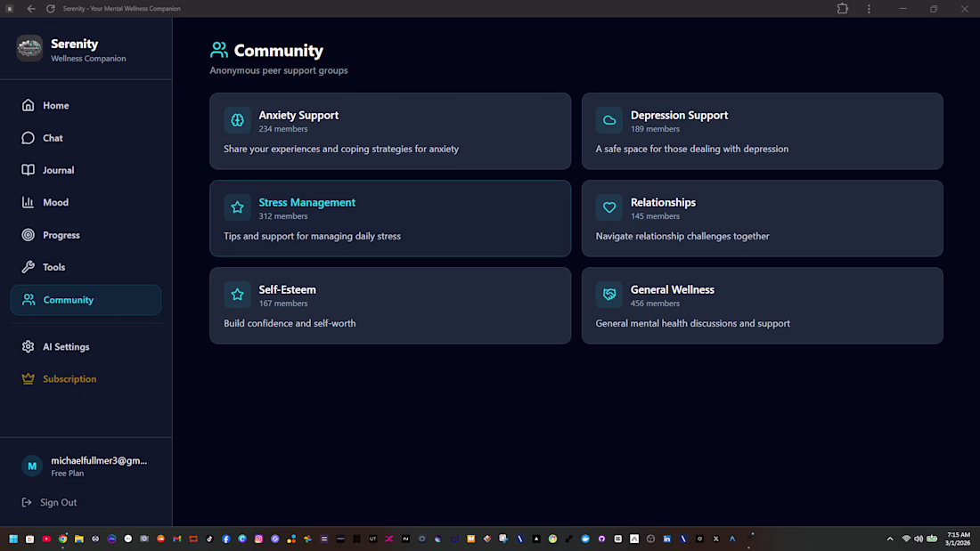
Task: Click "Anonymous peer support groups" subtitle
Action: 279,70
